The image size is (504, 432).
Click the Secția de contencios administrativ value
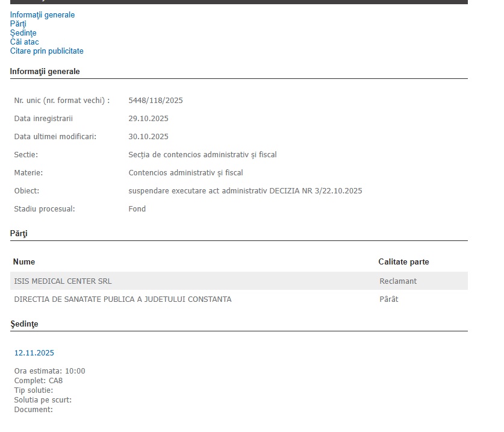click(202, 155)
